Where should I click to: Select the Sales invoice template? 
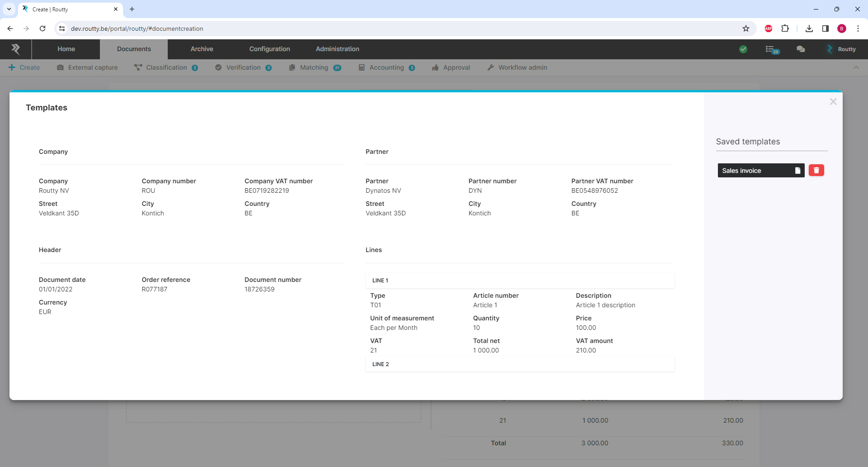(x=754, y=171)
